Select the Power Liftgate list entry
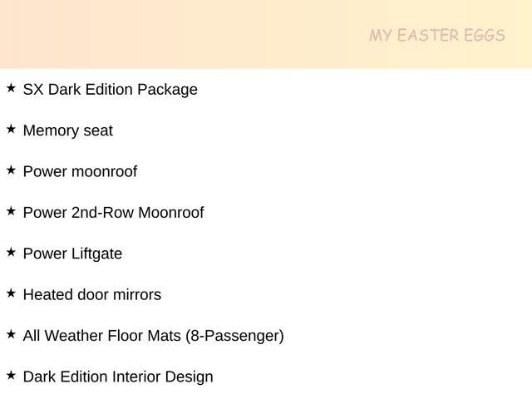 click(x=72, y=254)
